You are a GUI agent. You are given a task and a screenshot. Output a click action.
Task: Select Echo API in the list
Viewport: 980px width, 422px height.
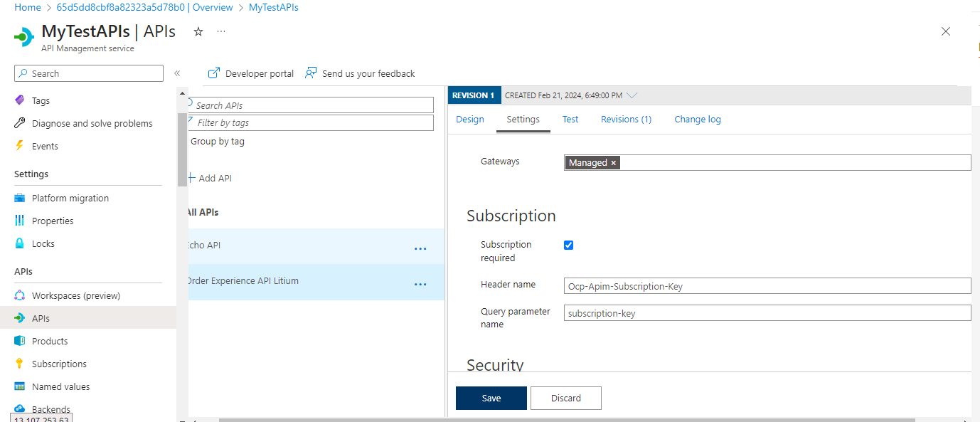coord(316,246)
